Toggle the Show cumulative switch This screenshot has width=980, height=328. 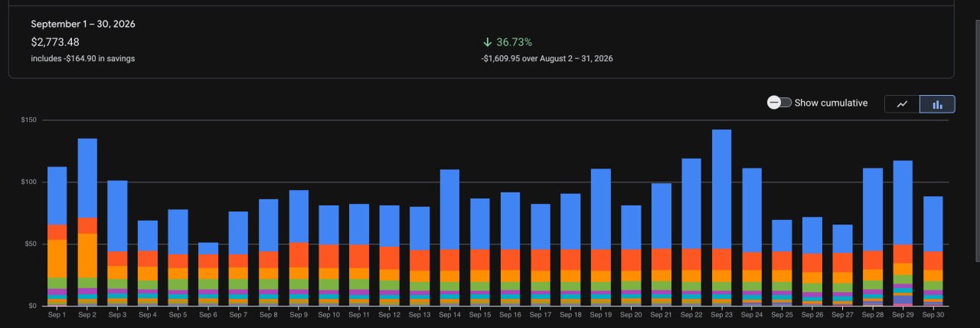(x=779, y=103)
